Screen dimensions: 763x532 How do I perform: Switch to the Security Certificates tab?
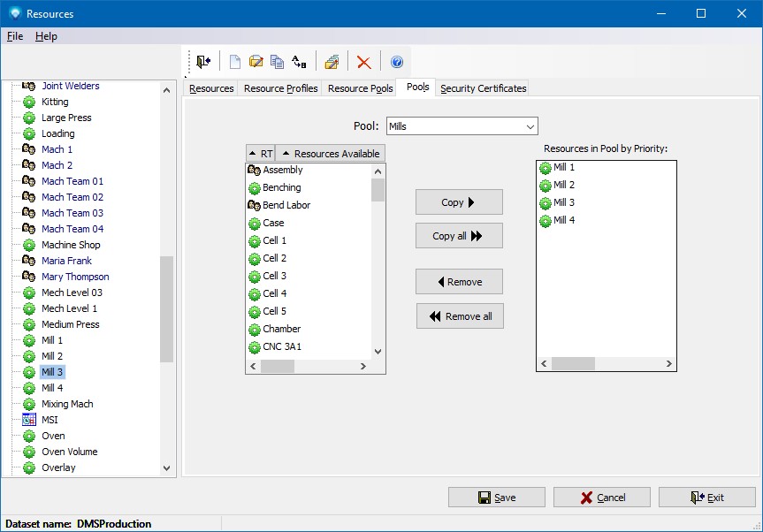483,88
